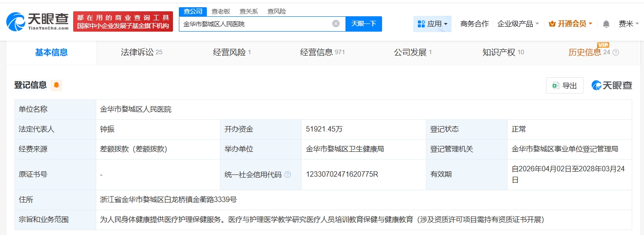Switch to 经营信息 tab
The image size is (644, 235).
click(x=322, y=52)
